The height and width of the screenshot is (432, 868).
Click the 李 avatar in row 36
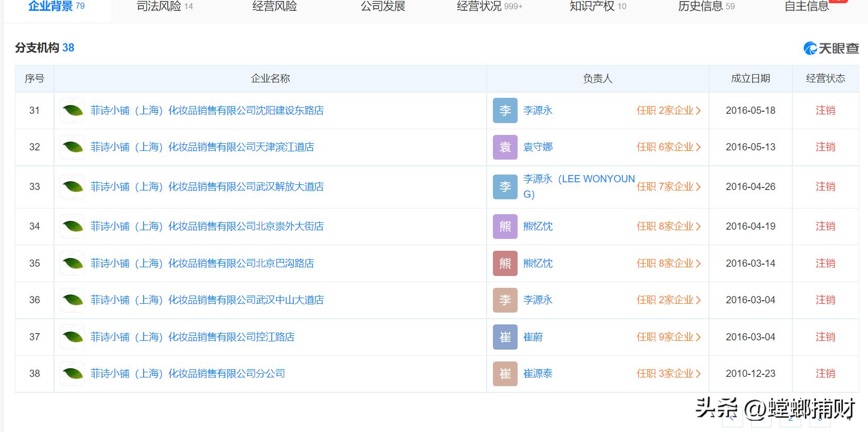[505, 300]
